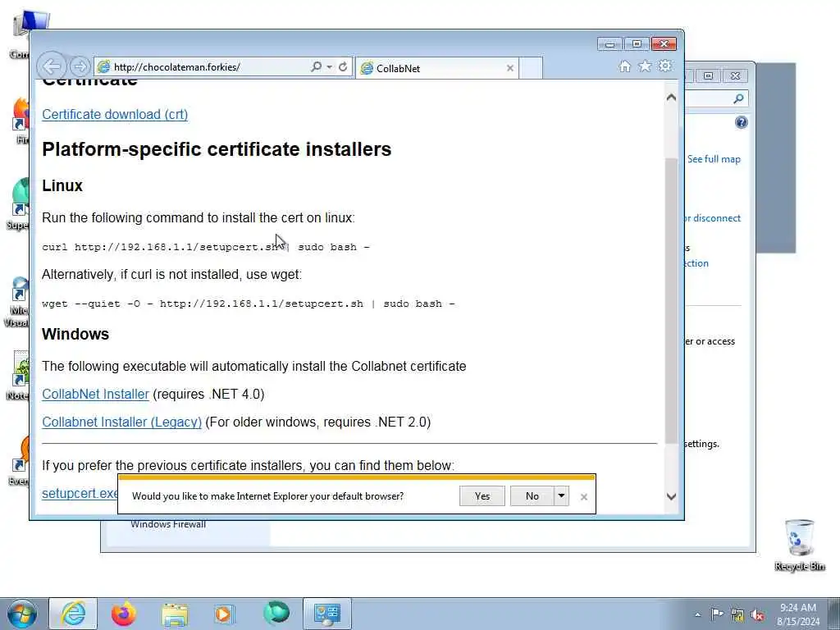Click the curl setupcert.sh command text

pos(206,247)
